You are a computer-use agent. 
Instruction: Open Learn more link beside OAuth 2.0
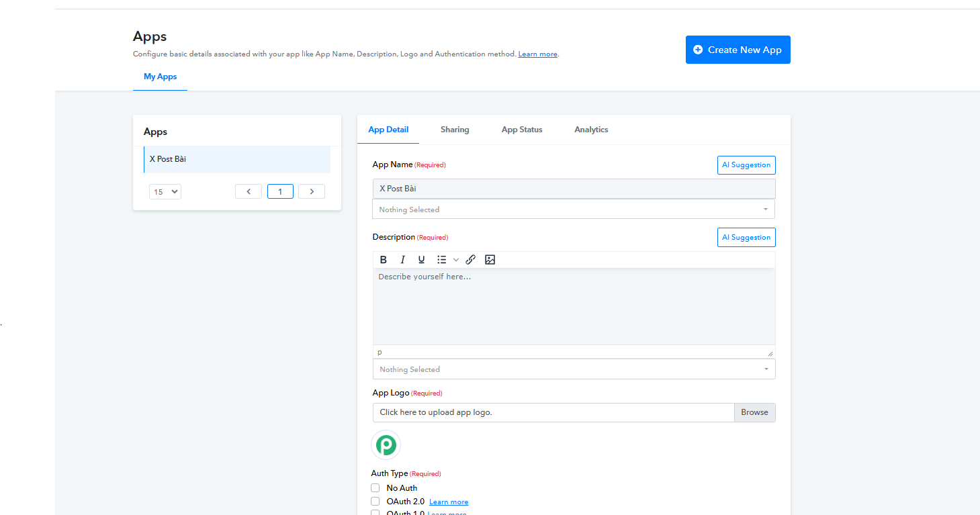tap(449, 502)
